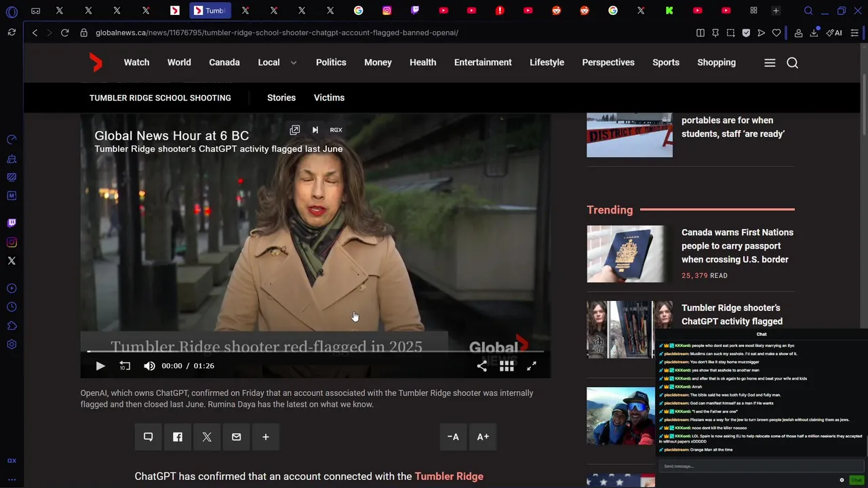
Task: Open sidebar settings gear
Action: (x=12, y=344)
